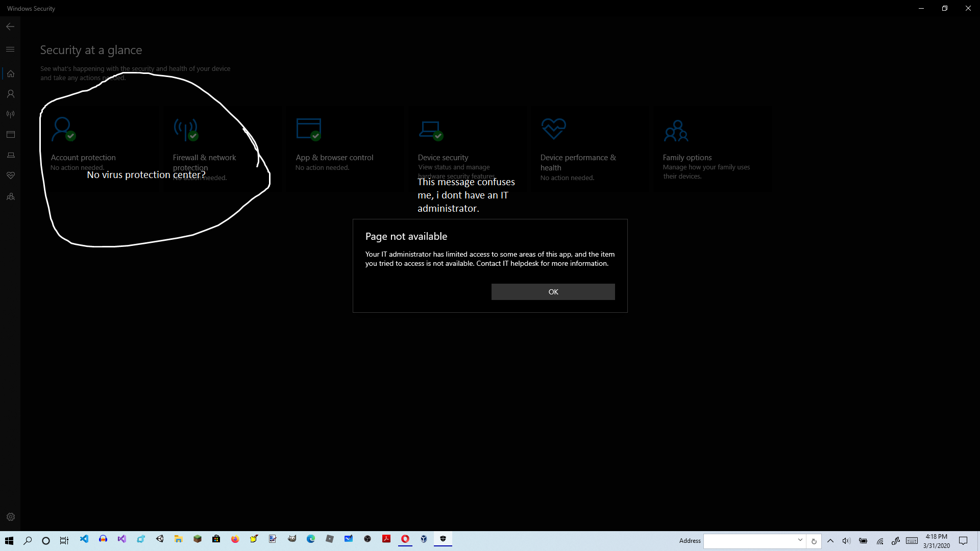
Task: Open Device security sidebar laptop icon
Action: tap(10, 155)
